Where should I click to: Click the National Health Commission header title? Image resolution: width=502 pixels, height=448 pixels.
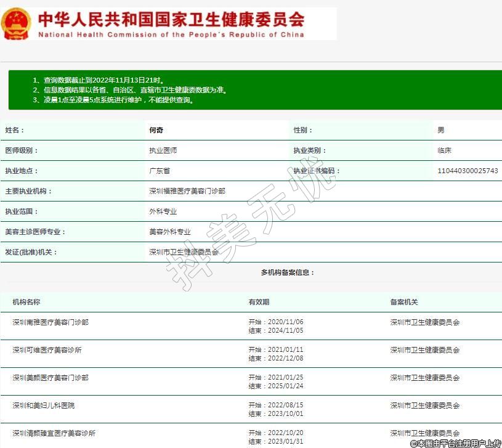click(x=171, y=23)
